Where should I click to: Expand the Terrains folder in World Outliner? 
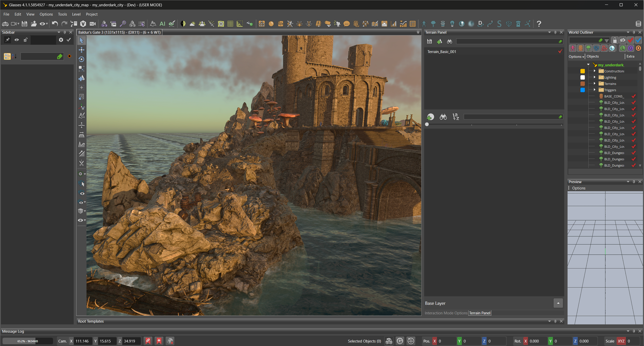594,84
